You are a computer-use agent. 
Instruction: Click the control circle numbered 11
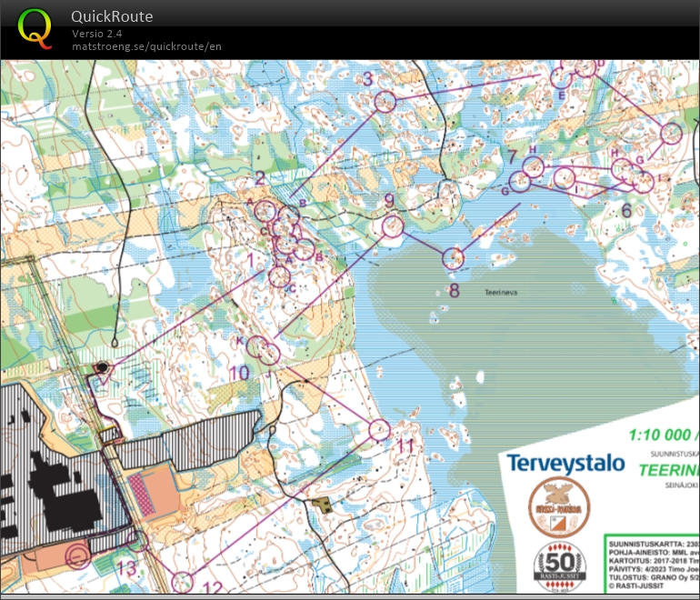click(380, 429)
